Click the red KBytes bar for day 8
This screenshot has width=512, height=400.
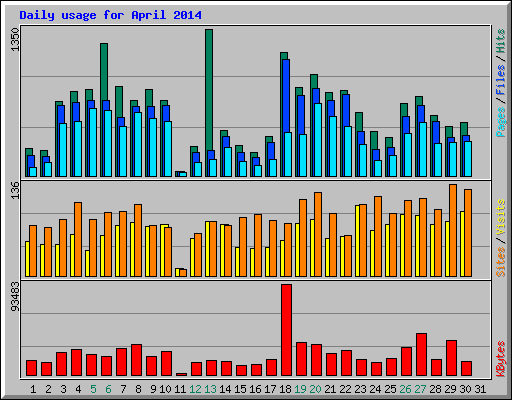[136, 360]
